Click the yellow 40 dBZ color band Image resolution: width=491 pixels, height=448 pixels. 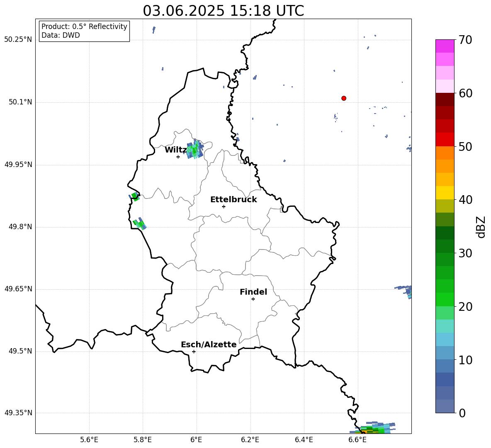pyautogui.click(x=445, y=193)
